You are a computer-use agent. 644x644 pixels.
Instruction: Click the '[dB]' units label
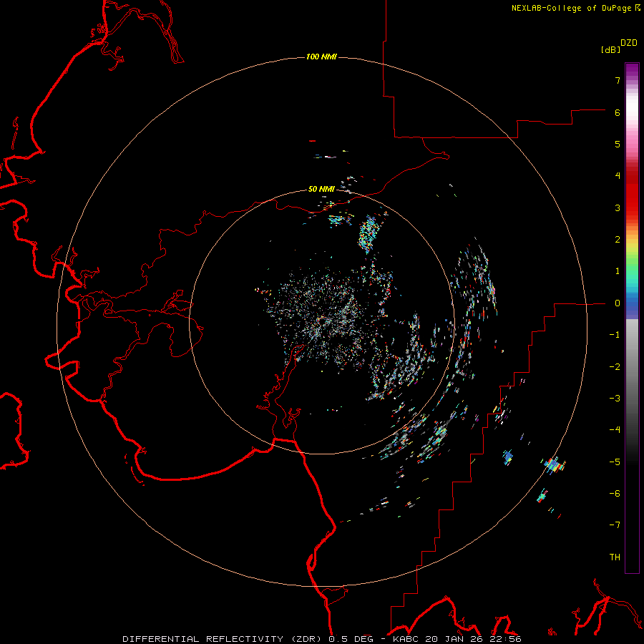pos(611,49)
